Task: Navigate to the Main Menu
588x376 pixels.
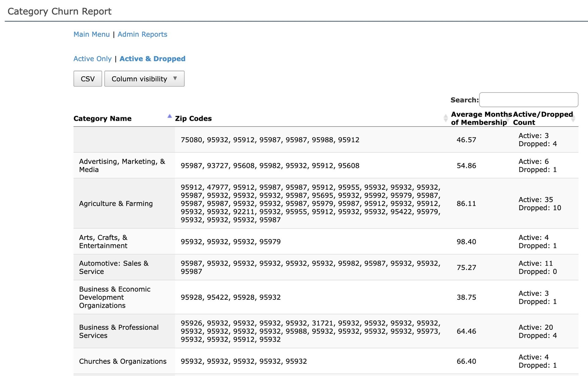Action: pyautogui.click(x=92, y=34)
